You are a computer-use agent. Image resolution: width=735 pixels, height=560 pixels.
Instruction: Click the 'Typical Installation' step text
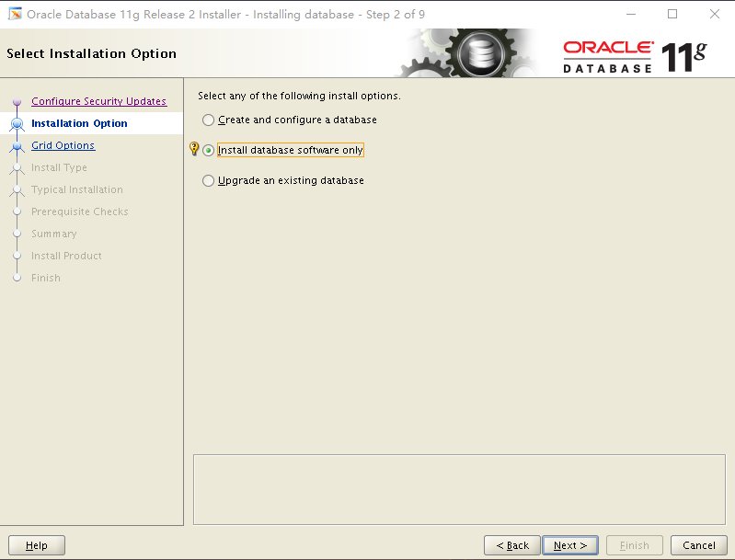pos(77,189)
